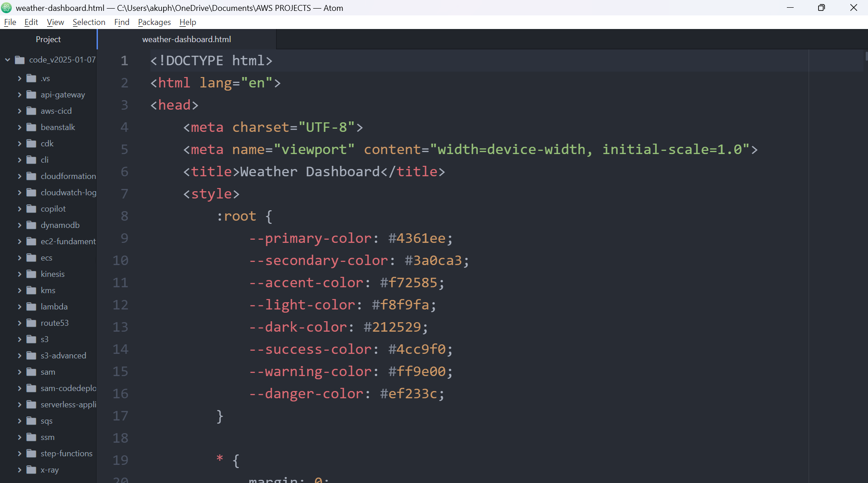
Task: Click the #4361ee primary color value
Action: (x=417, y=238)
